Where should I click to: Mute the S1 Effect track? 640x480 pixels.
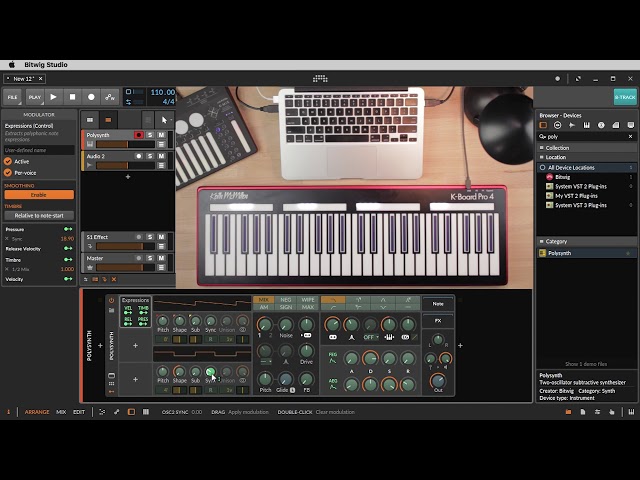pyautogui.click(x=161, y=237)
